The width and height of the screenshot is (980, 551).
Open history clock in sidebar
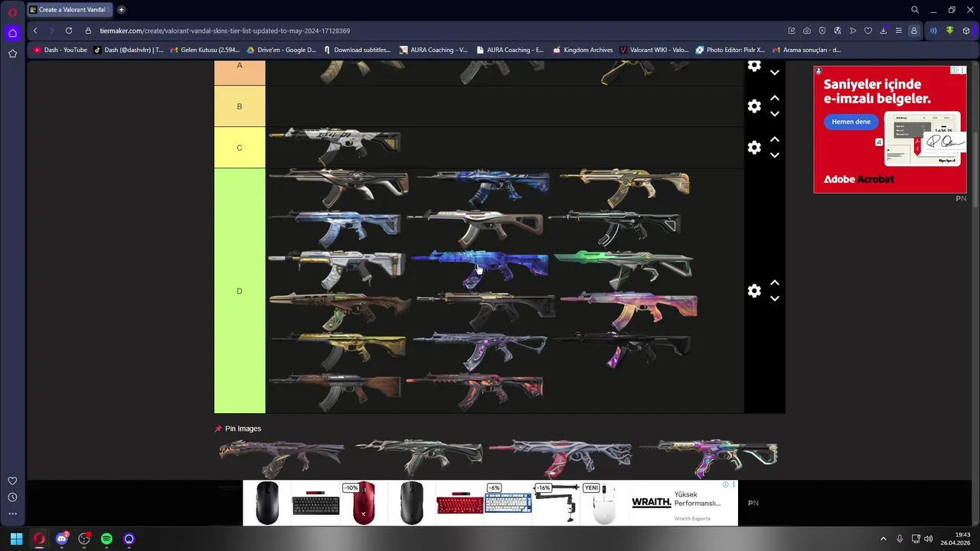(12, 497)
